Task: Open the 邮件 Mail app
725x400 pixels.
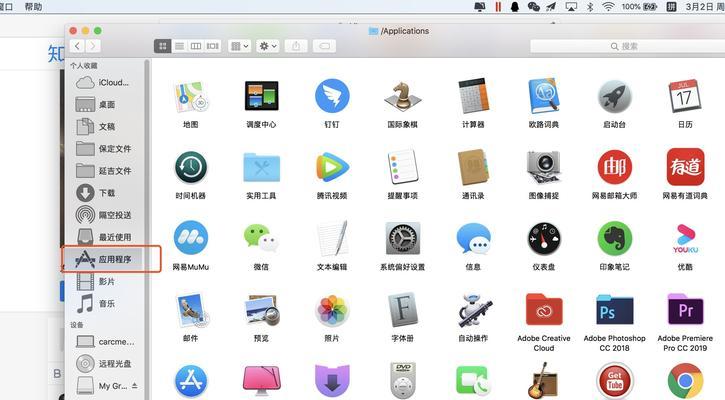Action: [x=190, y=309]
